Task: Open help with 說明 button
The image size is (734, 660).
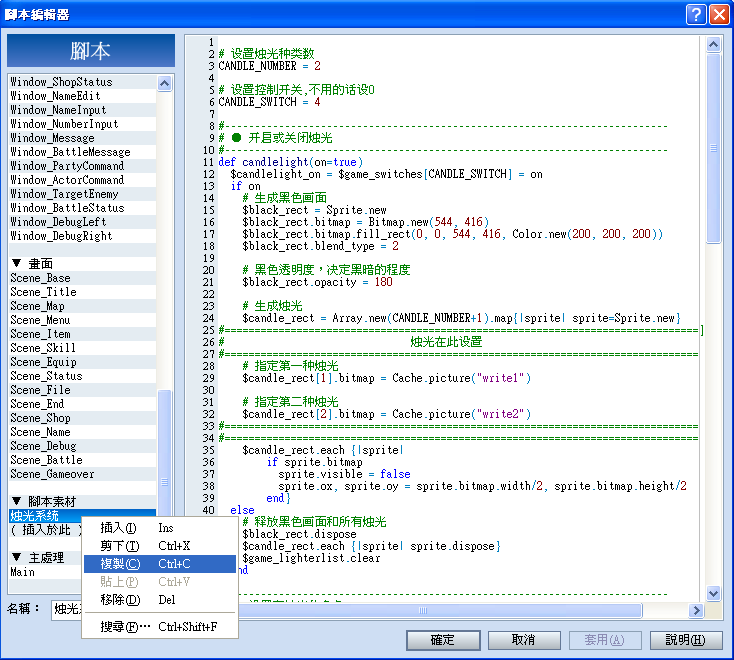Action: coord(686,640)
